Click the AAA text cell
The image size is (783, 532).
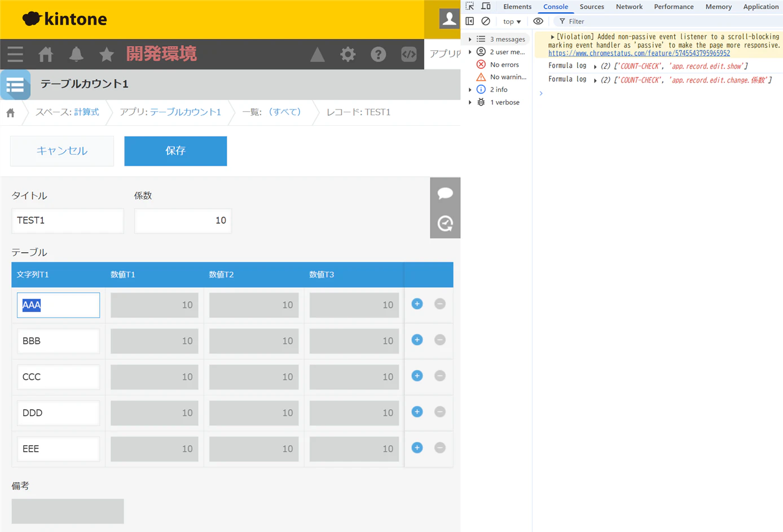58,305
